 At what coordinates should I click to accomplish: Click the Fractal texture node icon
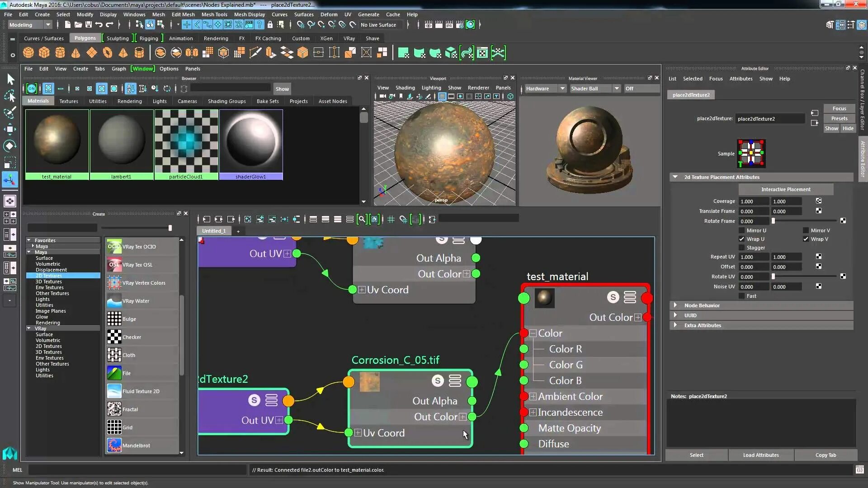pyautogui.click(x=114, y=409)
